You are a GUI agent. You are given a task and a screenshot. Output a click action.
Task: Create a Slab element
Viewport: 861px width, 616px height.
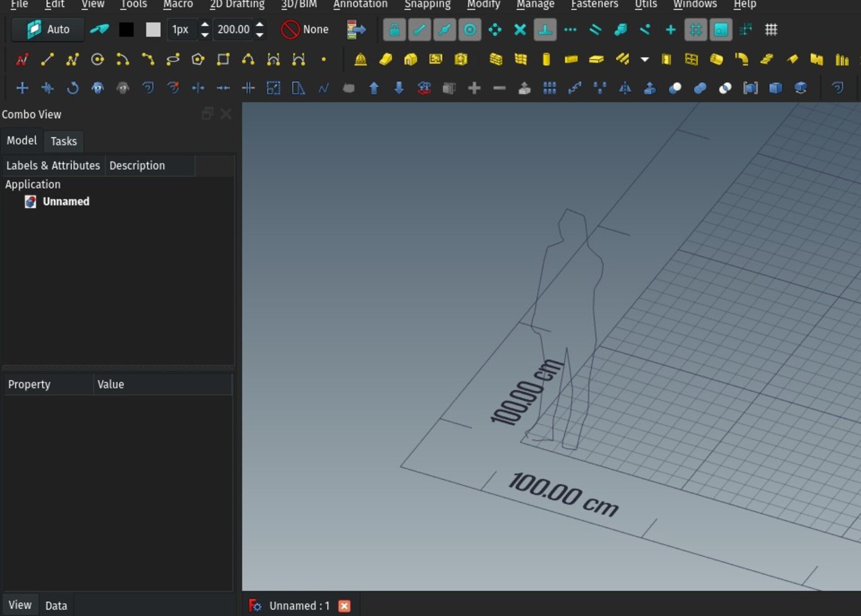pos(596,59)
